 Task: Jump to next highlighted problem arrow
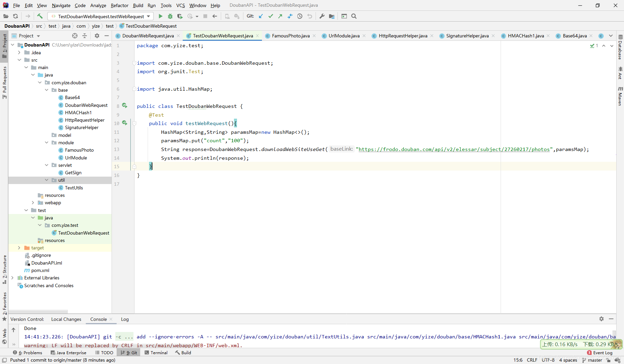point(612,45)
